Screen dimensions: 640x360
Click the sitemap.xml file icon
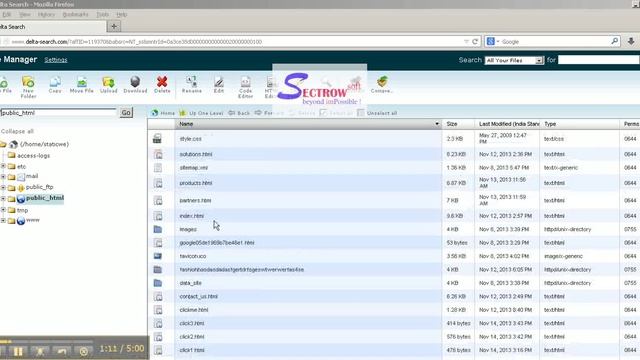(158, 168)
